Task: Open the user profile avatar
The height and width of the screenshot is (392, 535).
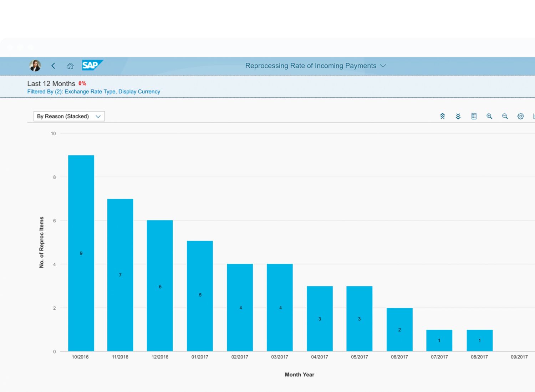Action: (x=35, y=66)
